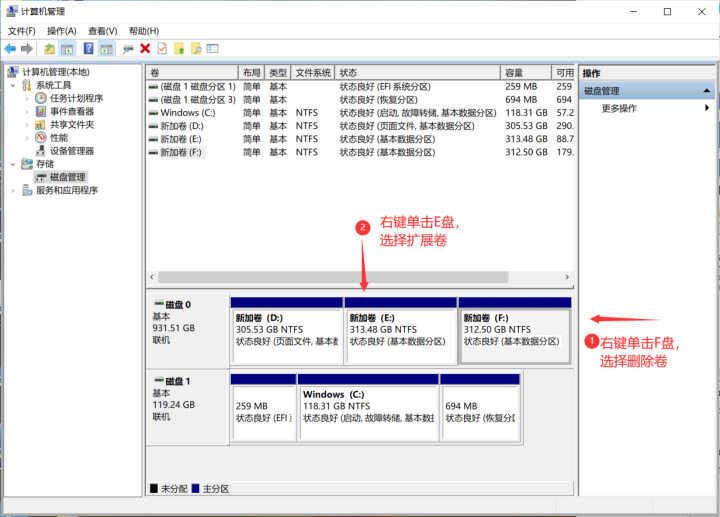720x517 pixels.
Task: Collapse the 磁盘管理 actions section arrow
Action: (x=707, y=91)
